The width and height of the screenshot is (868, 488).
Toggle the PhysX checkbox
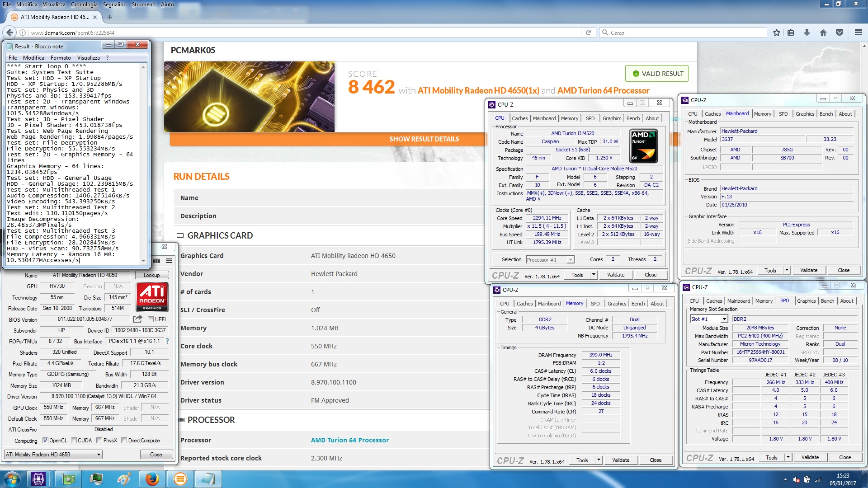99,441
